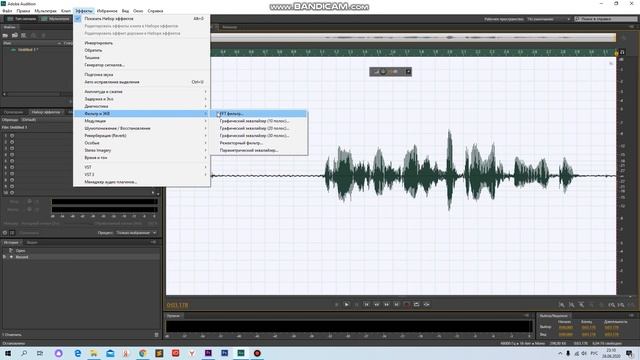Move playhead to previous marker icon
The height and width of the screenshot is (360, 640).
(x=367, y=304)
